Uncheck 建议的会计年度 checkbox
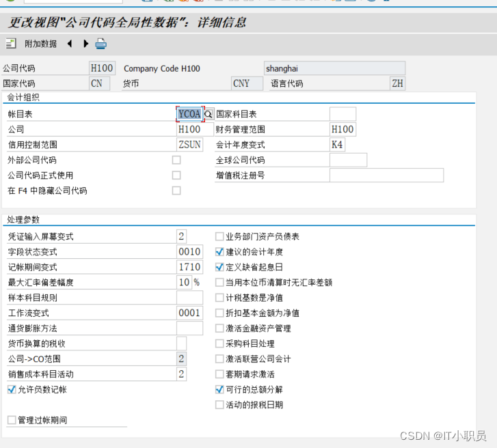The width and height of the screenshot is (497, 448). [219, 252]
